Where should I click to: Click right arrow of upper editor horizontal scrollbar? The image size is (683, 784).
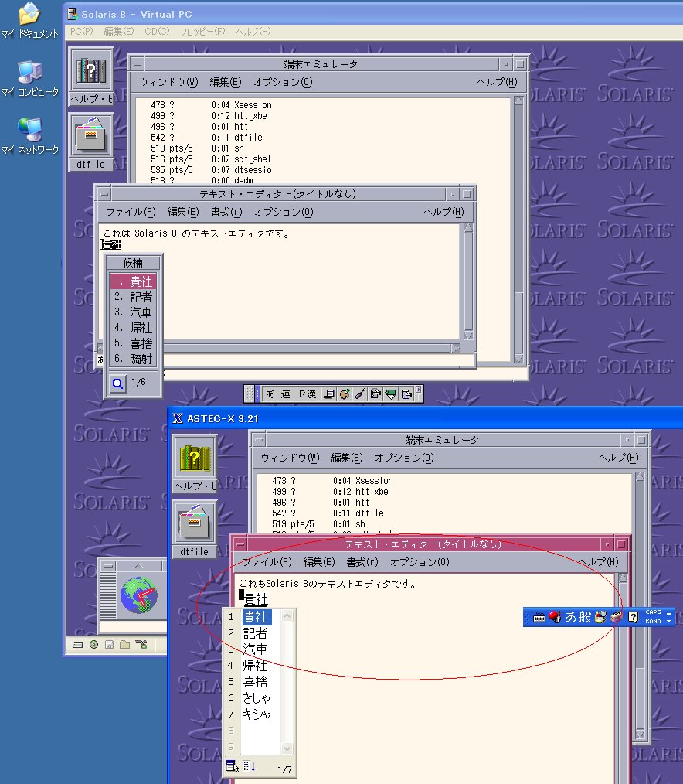pyautogui.click(x=455, y=349)
